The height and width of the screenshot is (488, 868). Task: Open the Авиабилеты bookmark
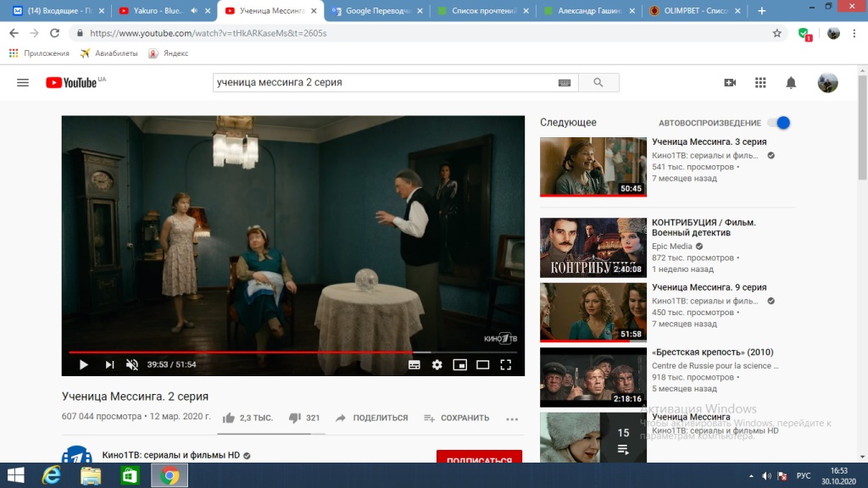[x=109, y=53]
